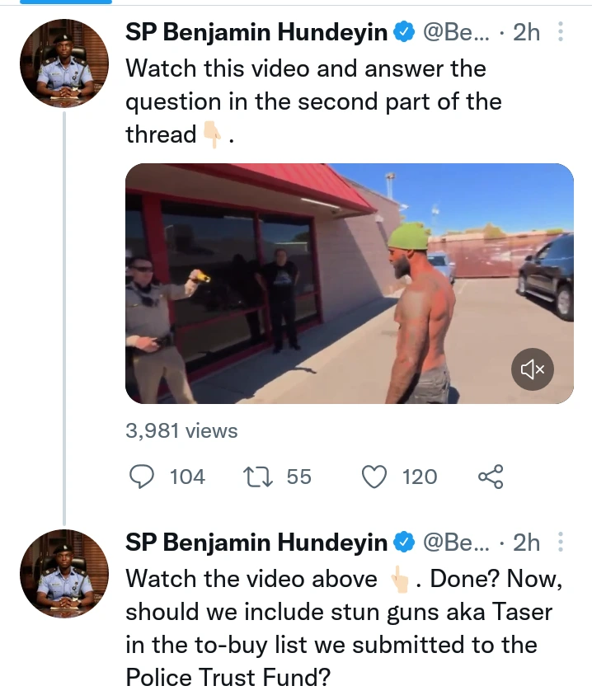Open profile picture on second tweet

click(64, 573)
